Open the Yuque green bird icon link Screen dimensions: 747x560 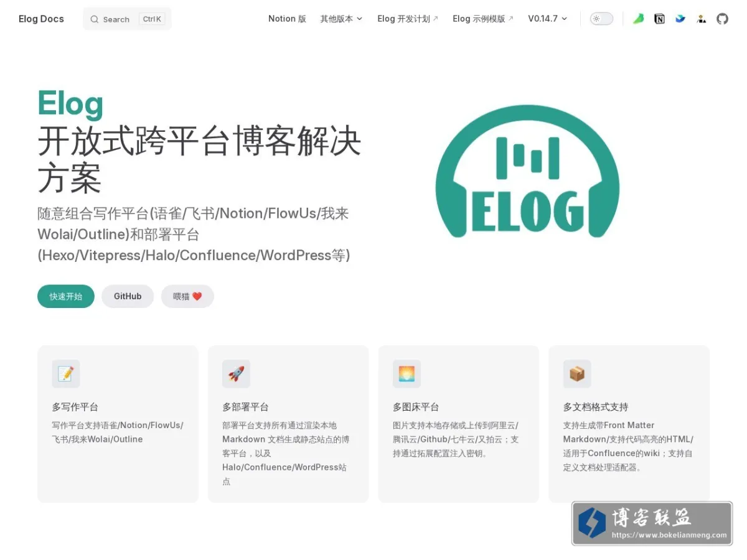pyautogui.click(x=639, y=19)
